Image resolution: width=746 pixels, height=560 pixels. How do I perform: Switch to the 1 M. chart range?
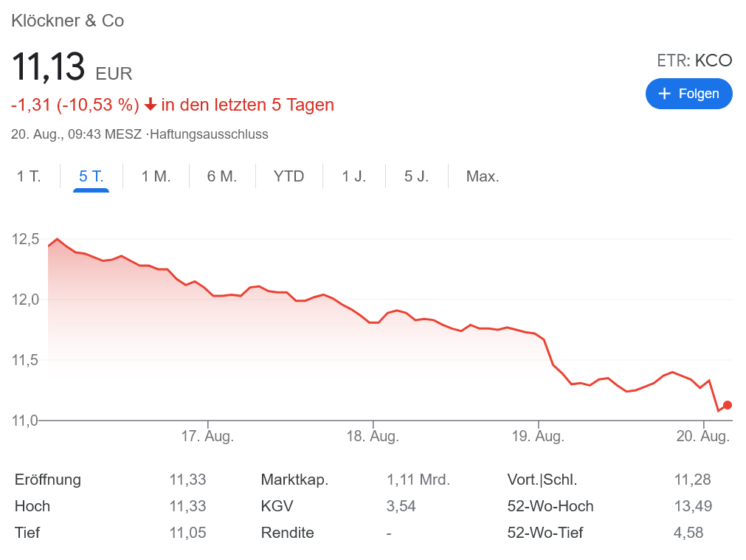[156, 176]
